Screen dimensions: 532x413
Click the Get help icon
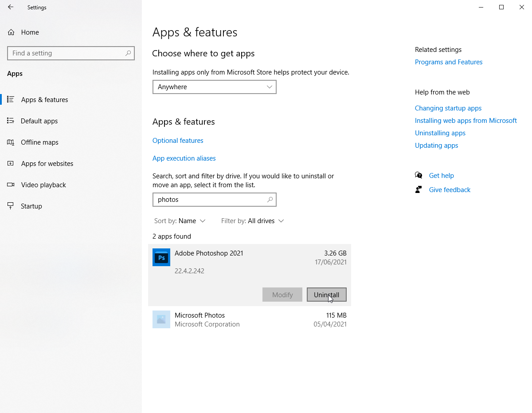click(419, 175)
